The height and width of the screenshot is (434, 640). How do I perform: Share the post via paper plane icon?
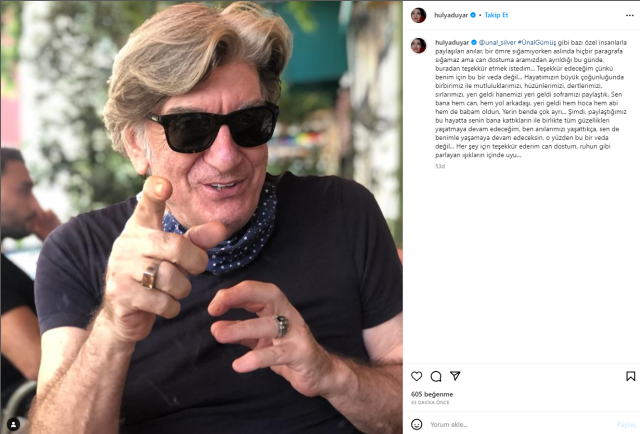pyautogui.click(x=455, y=376)
